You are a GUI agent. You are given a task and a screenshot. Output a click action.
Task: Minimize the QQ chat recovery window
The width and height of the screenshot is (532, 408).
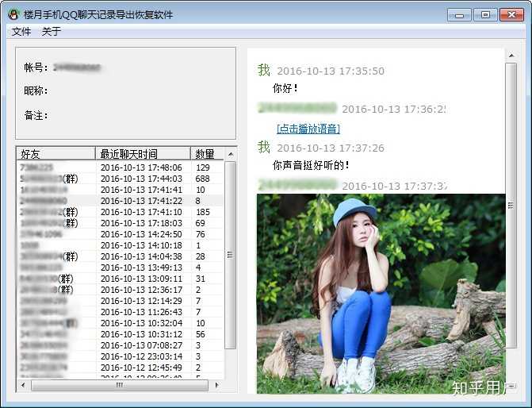[x=459, y=15]
